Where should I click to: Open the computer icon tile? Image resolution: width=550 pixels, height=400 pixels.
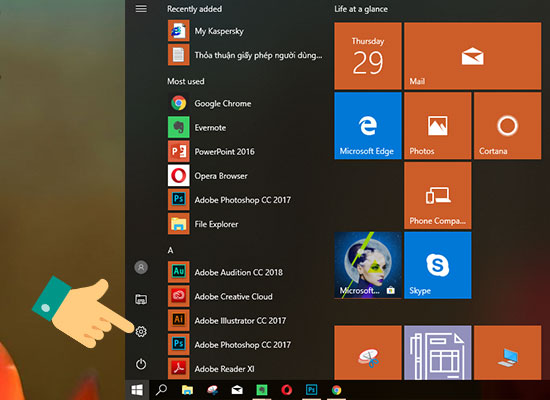(x=507, y=352)
